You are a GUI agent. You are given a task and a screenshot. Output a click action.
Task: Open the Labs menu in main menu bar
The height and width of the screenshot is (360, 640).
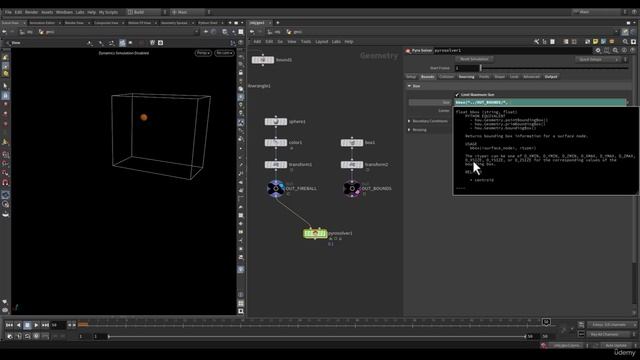[x=80, y=12]
